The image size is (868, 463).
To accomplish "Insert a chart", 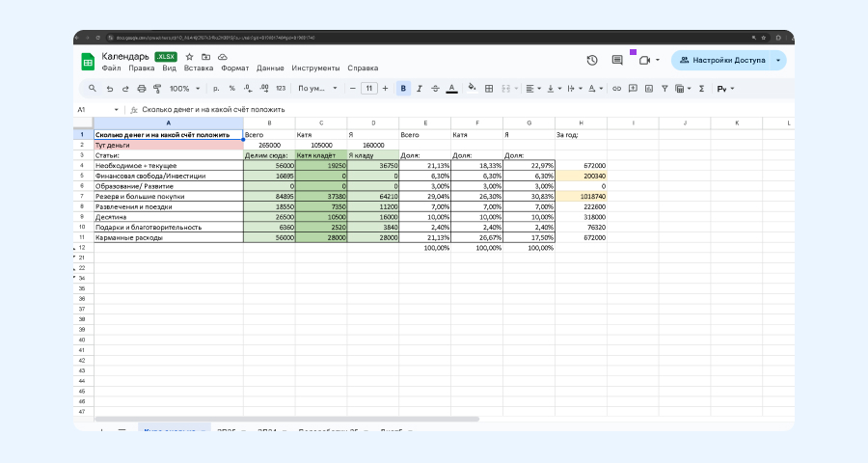I will (x=649, y=89).
